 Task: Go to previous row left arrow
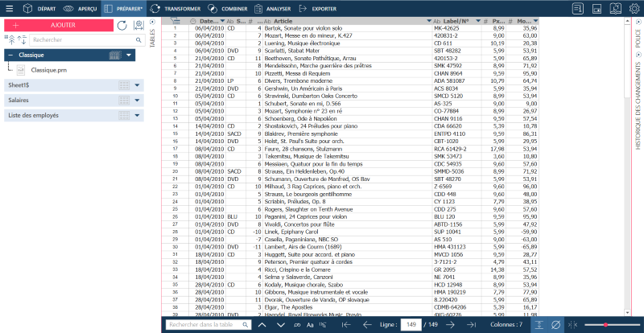[368, 325]
